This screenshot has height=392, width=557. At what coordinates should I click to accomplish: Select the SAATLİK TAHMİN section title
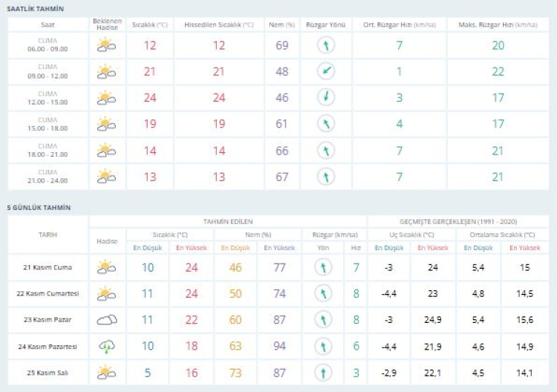[x=34, y=8]
